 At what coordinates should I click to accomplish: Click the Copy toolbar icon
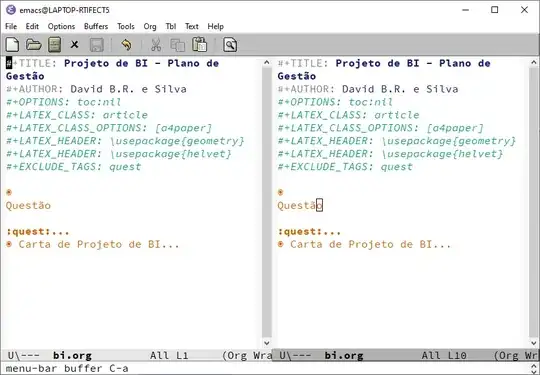(178, 45)
